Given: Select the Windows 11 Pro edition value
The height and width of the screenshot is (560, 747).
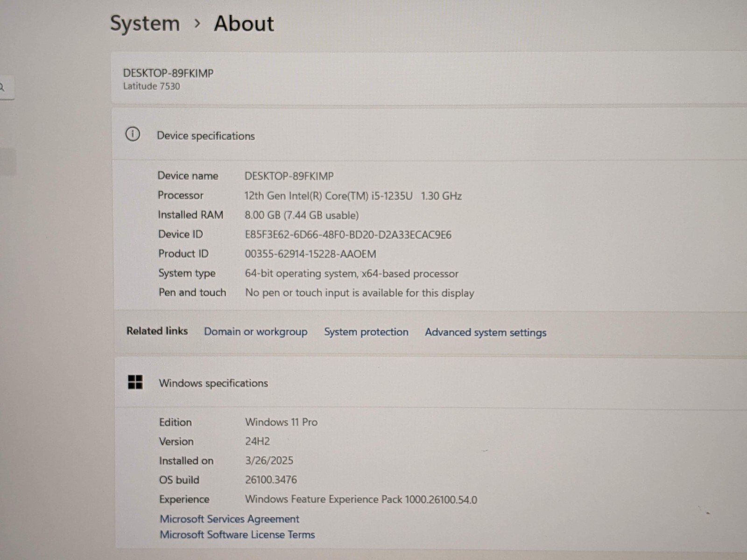Looking at the screenshot, I should coord(281,422).
